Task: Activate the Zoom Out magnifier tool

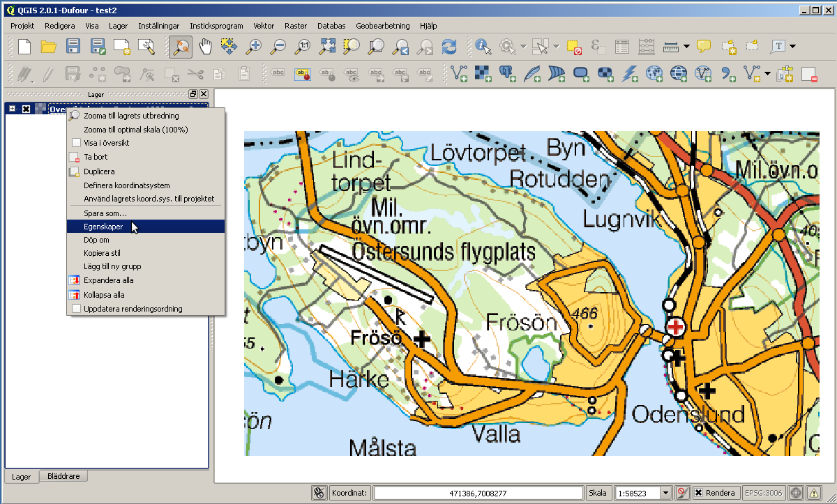Action: (278, 47)
